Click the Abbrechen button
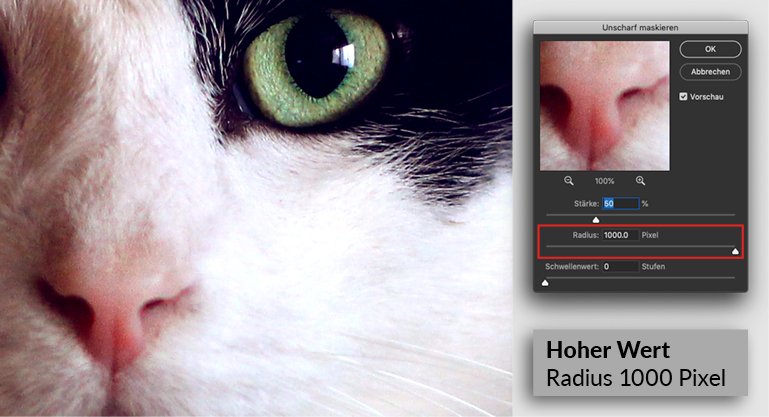 coord(710,72)
